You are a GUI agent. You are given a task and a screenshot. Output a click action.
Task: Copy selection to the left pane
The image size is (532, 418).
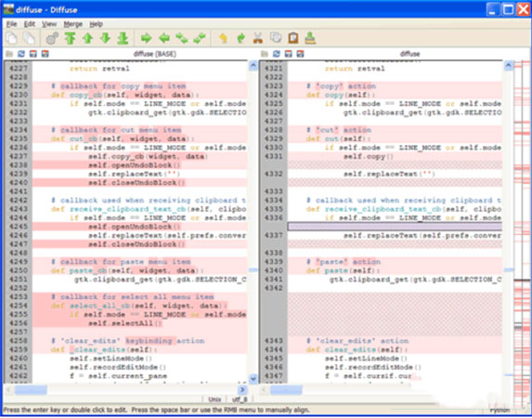164,38
